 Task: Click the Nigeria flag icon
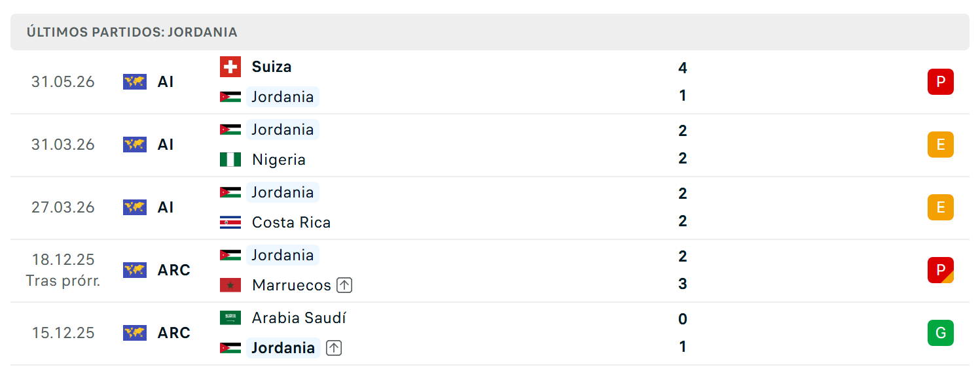point(230,160)
